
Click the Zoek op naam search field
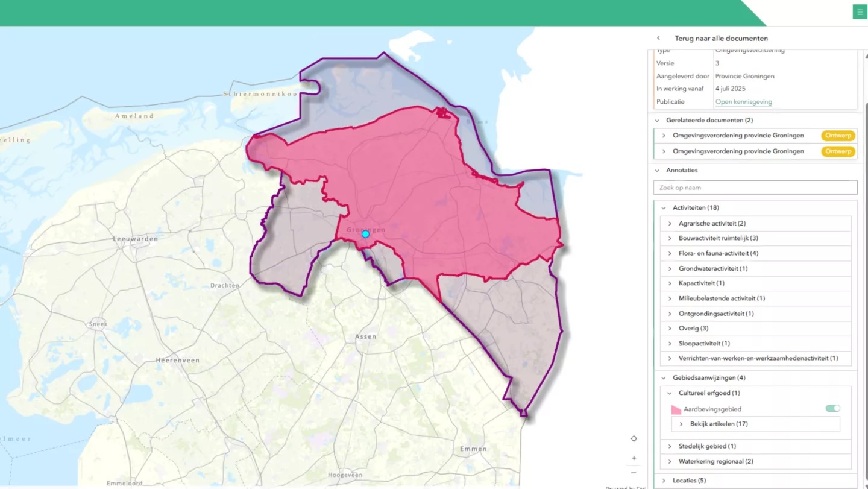tap(755, 188)
